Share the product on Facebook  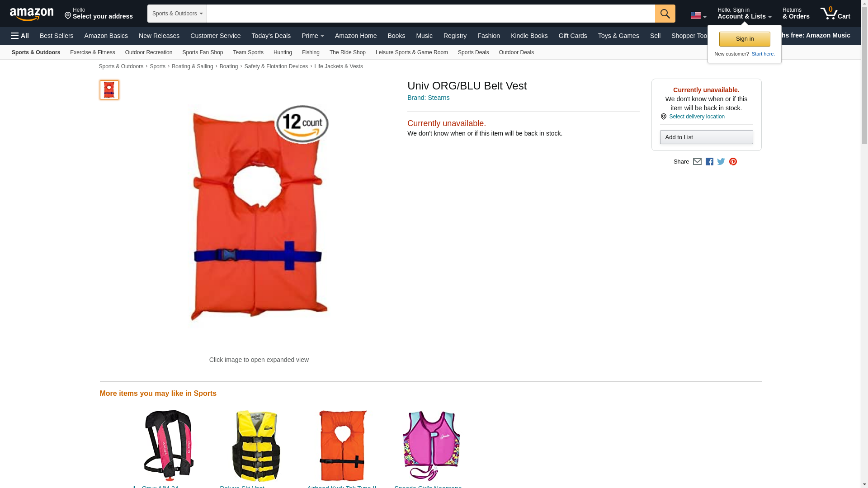pos(709,162)
